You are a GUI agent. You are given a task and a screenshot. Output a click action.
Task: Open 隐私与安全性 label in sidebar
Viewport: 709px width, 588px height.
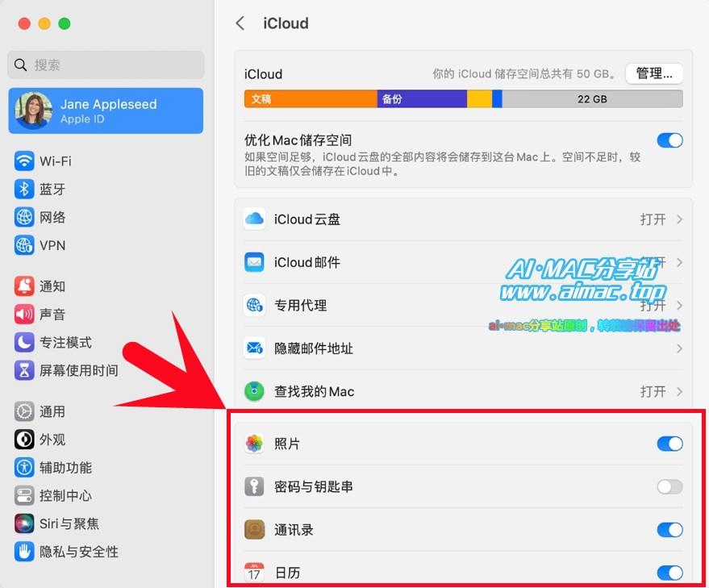click(x=79, y=552)
